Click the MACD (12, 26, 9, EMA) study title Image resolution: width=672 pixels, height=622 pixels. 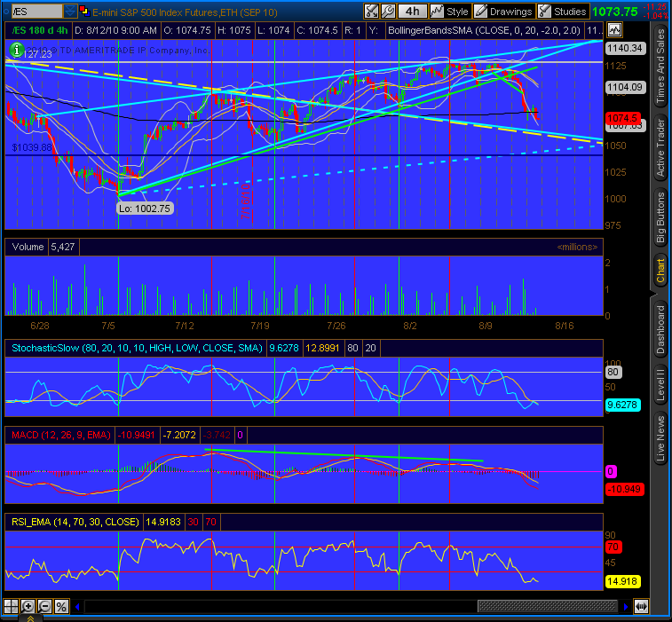coord(61,436)
